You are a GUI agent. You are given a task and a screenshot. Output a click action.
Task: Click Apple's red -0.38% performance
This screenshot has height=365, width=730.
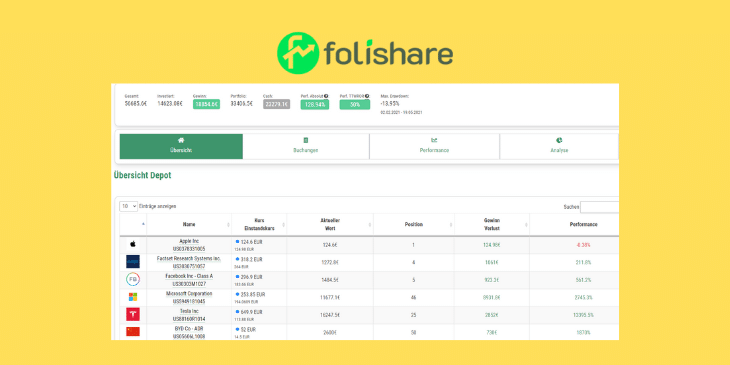(583, 245)
